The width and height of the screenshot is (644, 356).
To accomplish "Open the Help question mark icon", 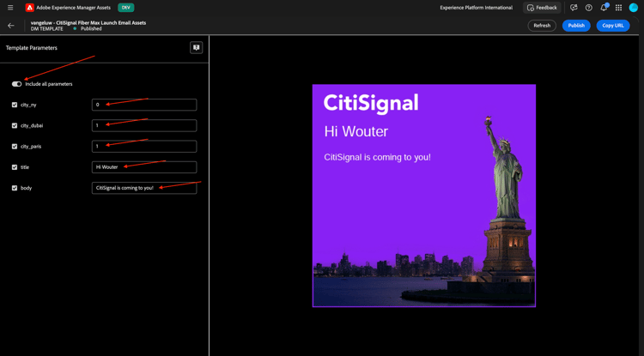I will 588,8.
